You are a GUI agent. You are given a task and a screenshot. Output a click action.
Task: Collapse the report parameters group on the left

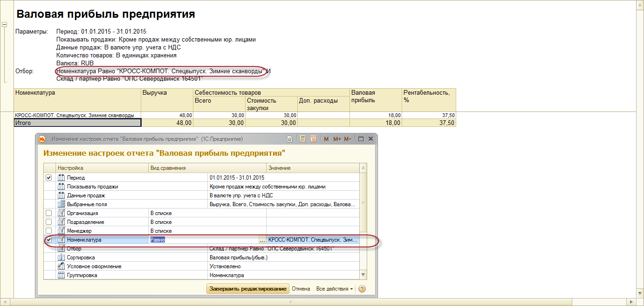[x=4, y=24]
